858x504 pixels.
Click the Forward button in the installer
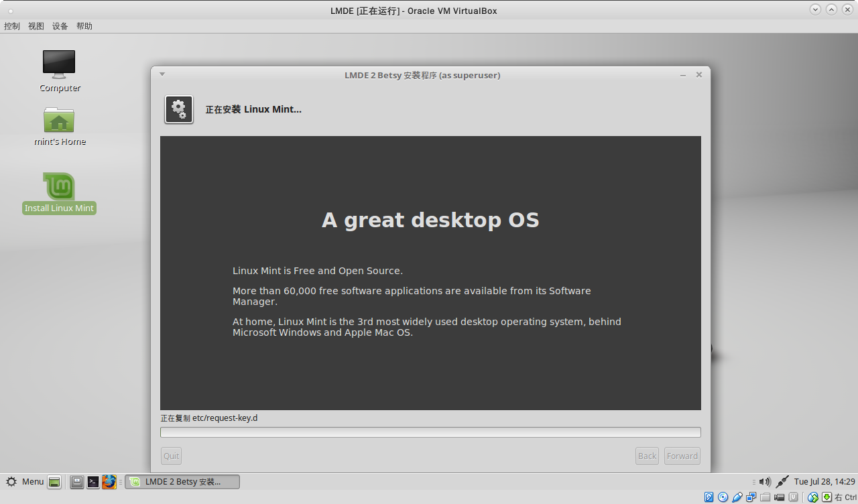click(682, 456)
